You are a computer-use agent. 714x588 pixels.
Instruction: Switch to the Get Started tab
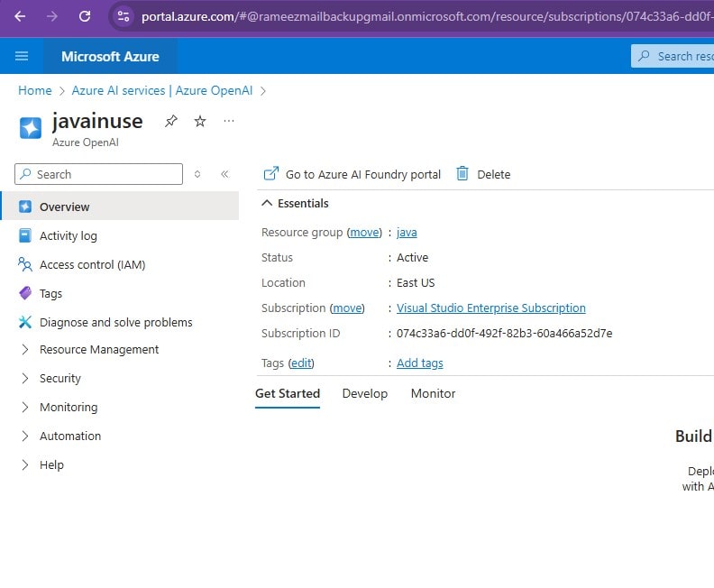[288, 393]
